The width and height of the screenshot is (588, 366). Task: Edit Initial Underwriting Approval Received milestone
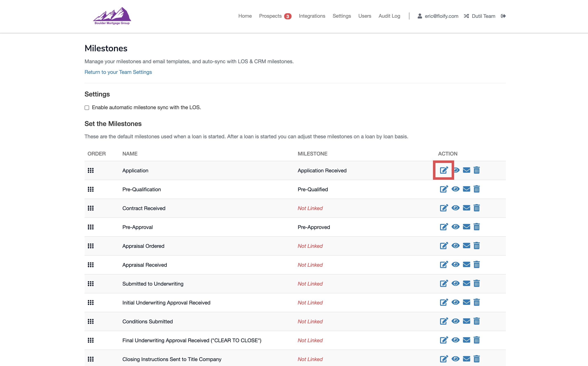pyautogui.click(x=444, y=302)
